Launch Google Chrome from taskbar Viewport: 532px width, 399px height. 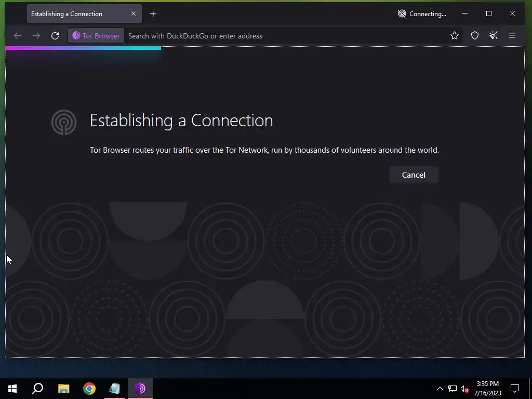coord(89,389)
